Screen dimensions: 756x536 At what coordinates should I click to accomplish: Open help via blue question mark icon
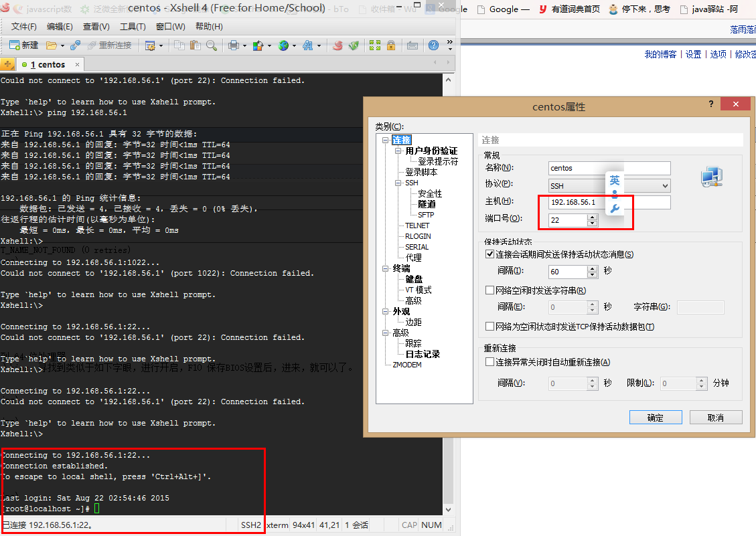coord(433,46)
